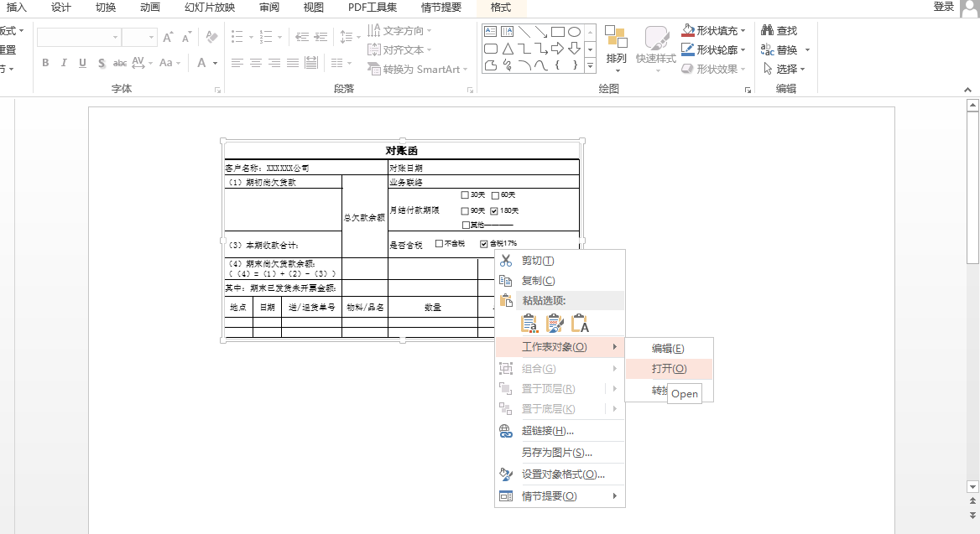Uncheck the 180天 checkbox in the table
Viewport: 980px width, 534px height.
coord(494,211)
